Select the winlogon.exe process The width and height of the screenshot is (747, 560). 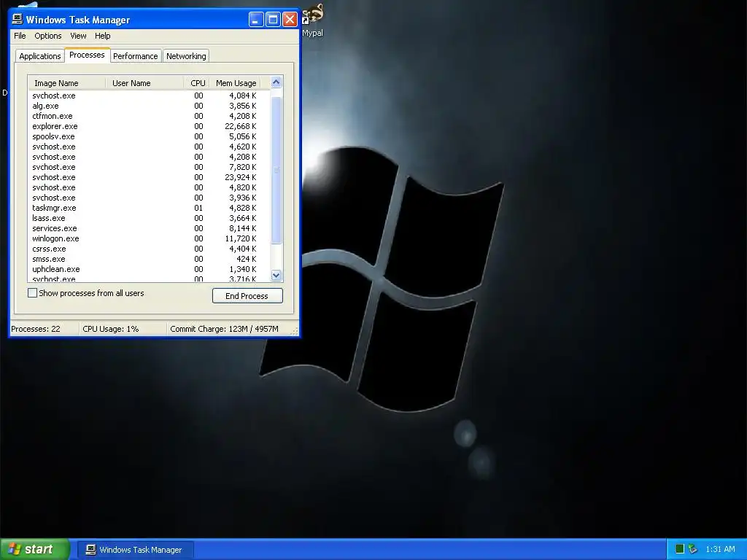(x=149, y=238)
